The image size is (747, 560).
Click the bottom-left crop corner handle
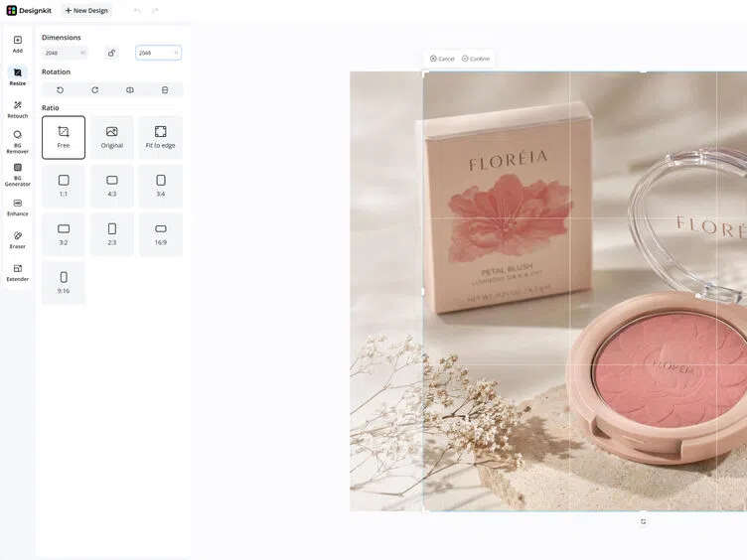[424, 510]
